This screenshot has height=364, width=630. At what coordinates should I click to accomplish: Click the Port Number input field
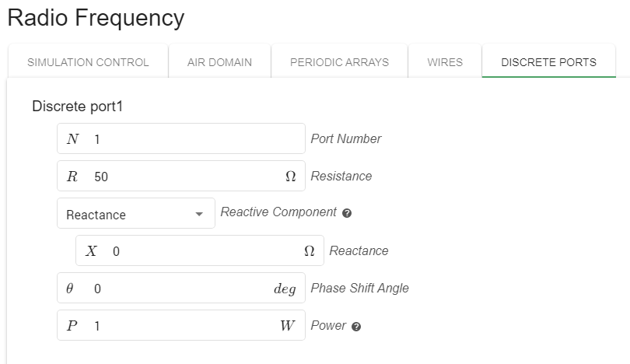pyautogui.click(x=194, y=139)
